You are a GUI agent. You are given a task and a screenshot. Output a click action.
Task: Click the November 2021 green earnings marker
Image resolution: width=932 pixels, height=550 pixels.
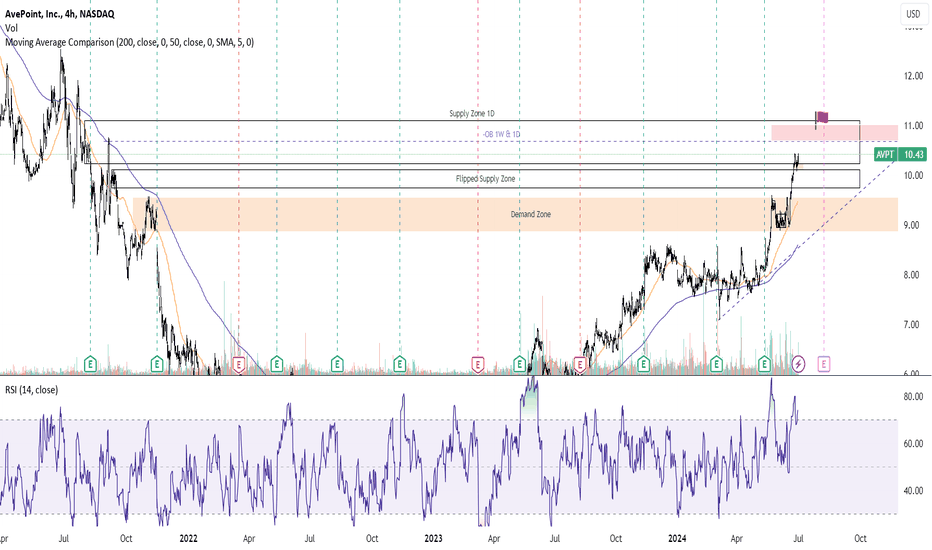(157, 363)
